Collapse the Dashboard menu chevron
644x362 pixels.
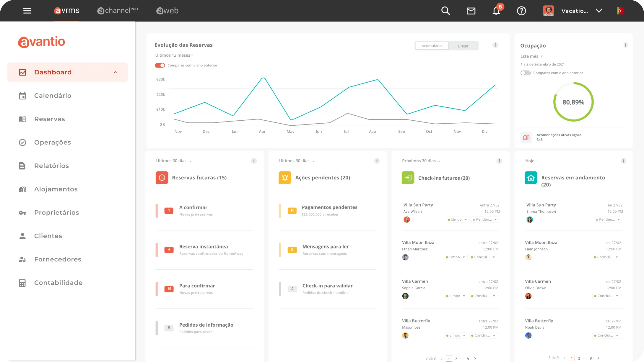[116, 72]
